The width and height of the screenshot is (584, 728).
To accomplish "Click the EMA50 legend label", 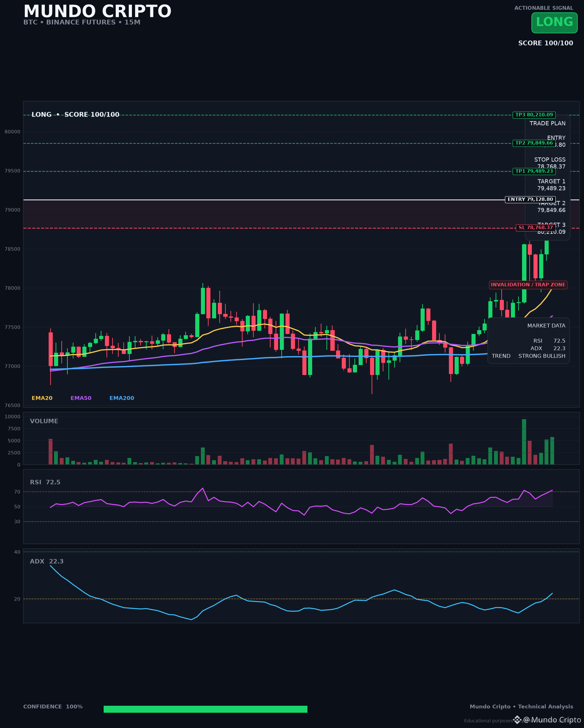I will click(81, 398).
